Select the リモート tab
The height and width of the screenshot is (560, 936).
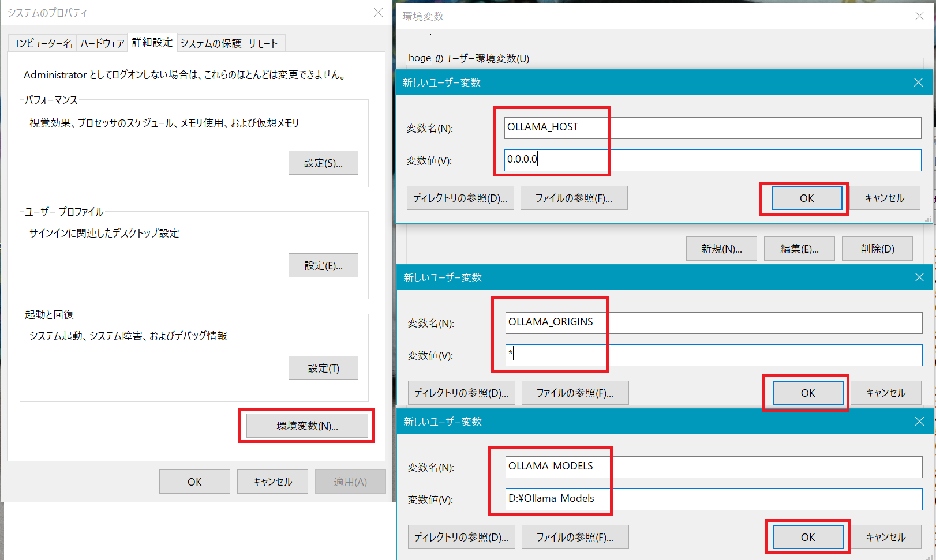click(x=264, y=43)
